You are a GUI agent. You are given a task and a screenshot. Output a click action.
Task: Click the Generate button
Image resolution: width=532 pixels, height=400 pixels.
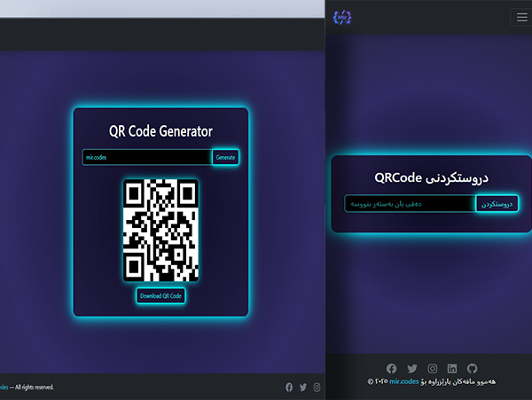pyautogui.click(x=225, y=157)
